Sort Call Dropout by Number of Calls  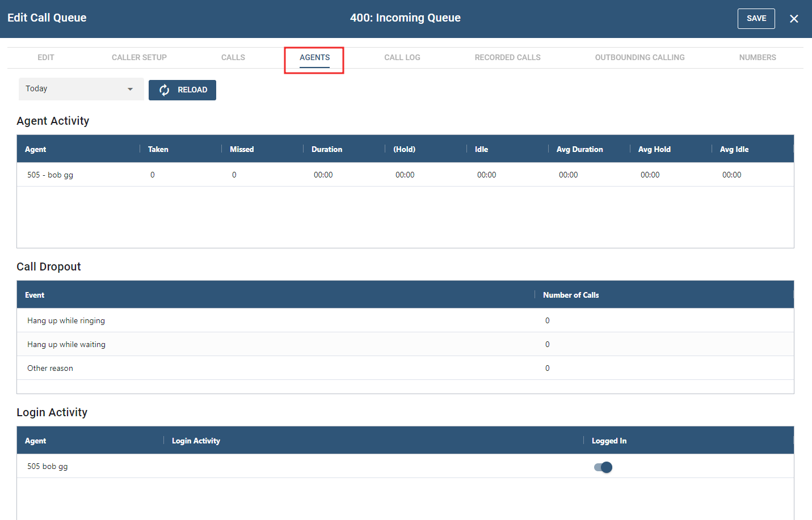click(x=571, y=295)
